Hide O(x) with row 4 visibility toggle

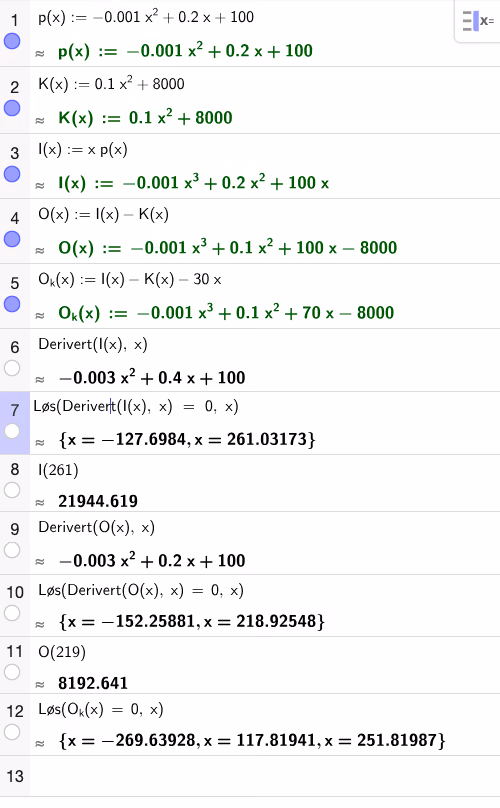point(12,239)
